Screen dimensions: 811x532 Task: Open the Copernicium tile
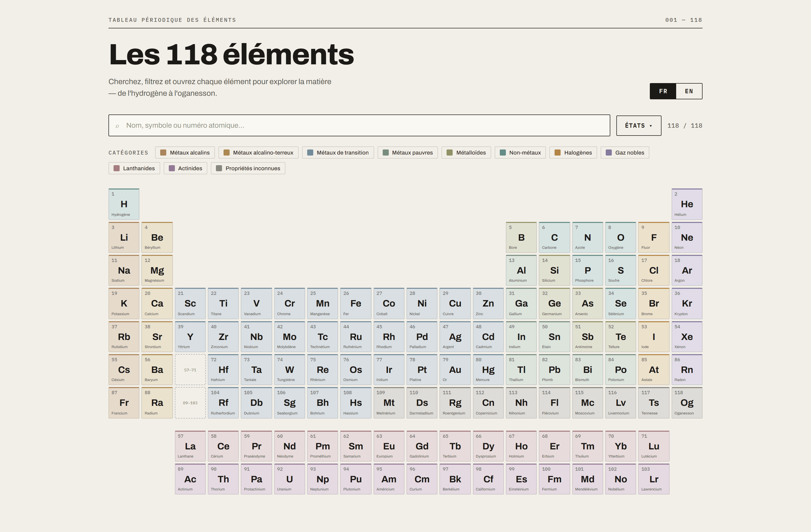coord(488,403)
